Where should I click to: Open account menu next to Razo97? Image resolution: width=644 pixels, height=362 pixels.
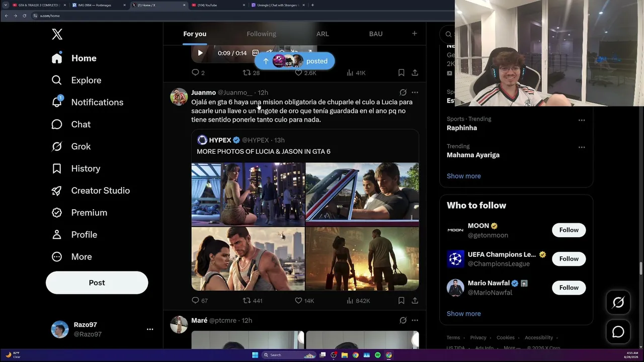(x=150, y=329)
